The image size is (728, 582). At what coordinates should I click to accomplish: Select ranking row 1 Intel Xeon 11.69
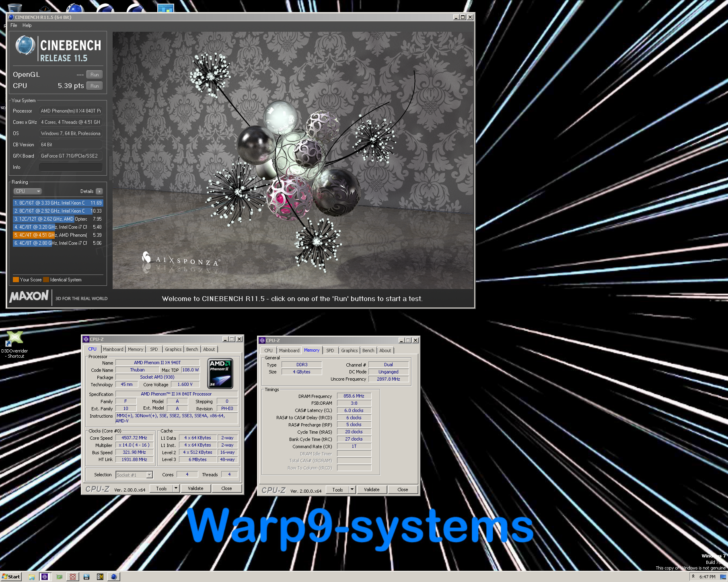[x=58, y=203]
